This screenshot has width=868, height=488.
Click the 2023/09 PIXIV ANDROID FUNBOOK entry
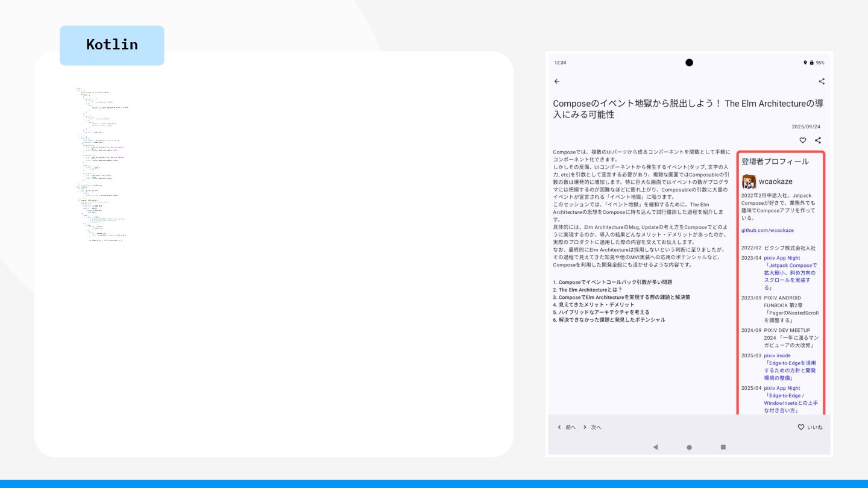click(780, 309)
